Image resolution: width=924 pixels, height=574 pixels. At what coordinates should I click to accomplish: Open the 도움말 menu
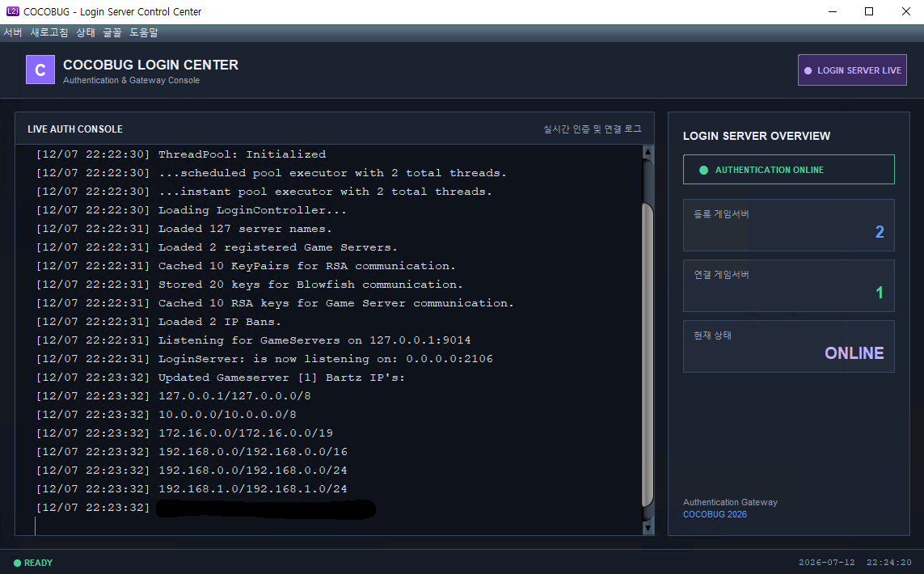[144, 32]
